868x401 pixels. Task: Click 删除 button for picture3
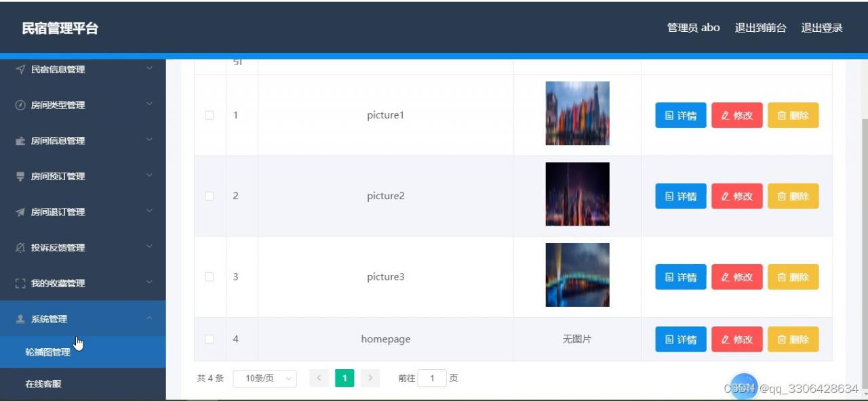793,277
